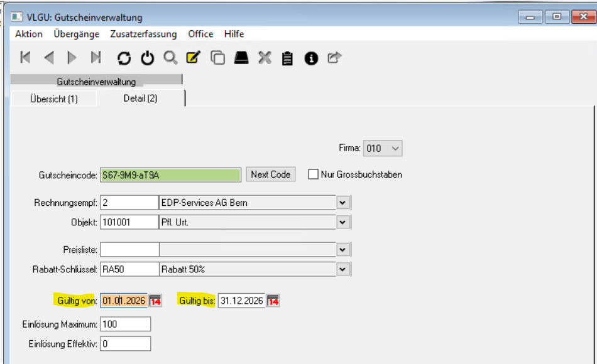Click the export arrow icon
Screen dimensions: 597x364
(x=334, y=58)
